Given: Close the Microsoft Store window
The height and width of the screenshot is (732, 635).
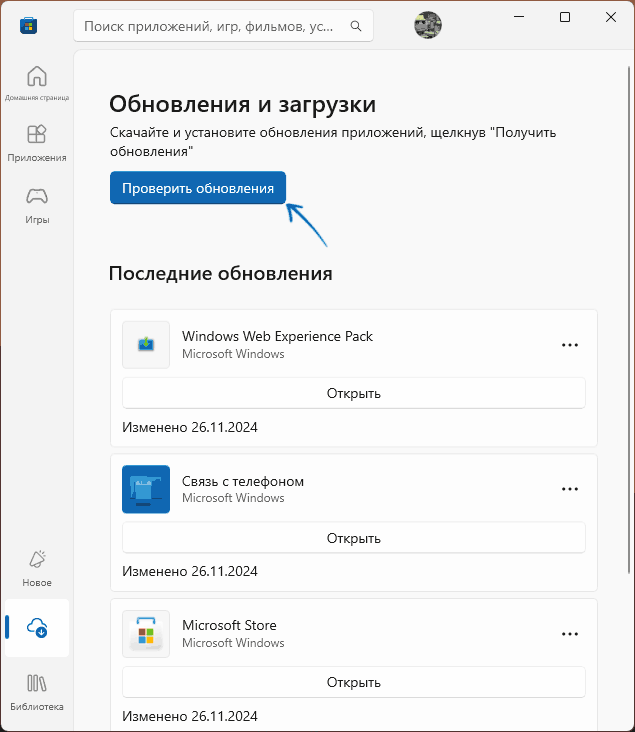Looking at the screenshot, I should (x=611, y=17).
